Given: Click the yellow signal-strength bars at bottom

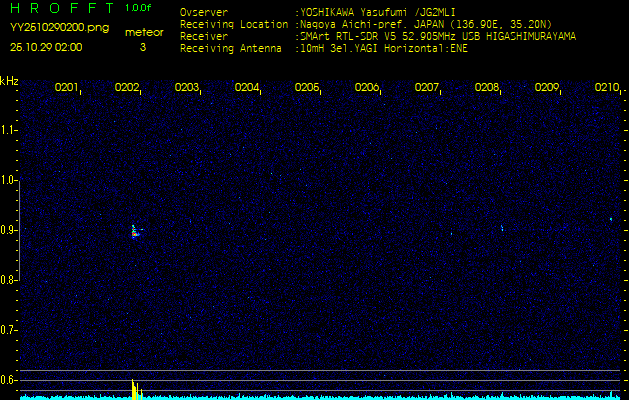Looking at the screenshot, I should click(137, 390).
